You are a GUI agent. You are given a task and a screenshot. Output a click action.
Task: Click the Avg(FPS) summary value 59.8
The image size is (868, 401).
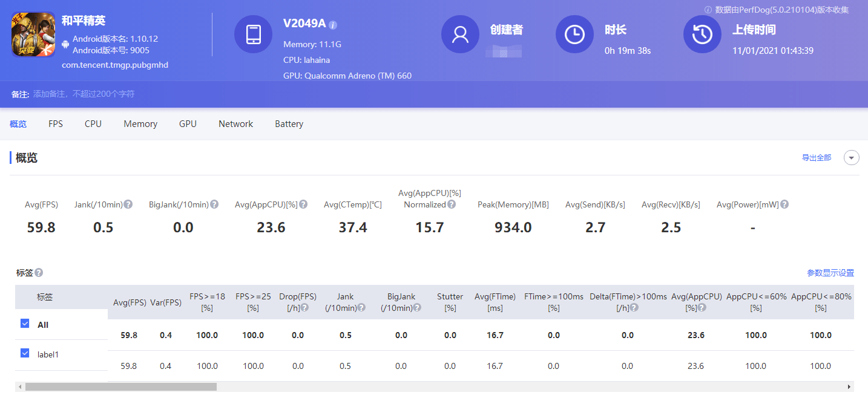click(41, 227)
